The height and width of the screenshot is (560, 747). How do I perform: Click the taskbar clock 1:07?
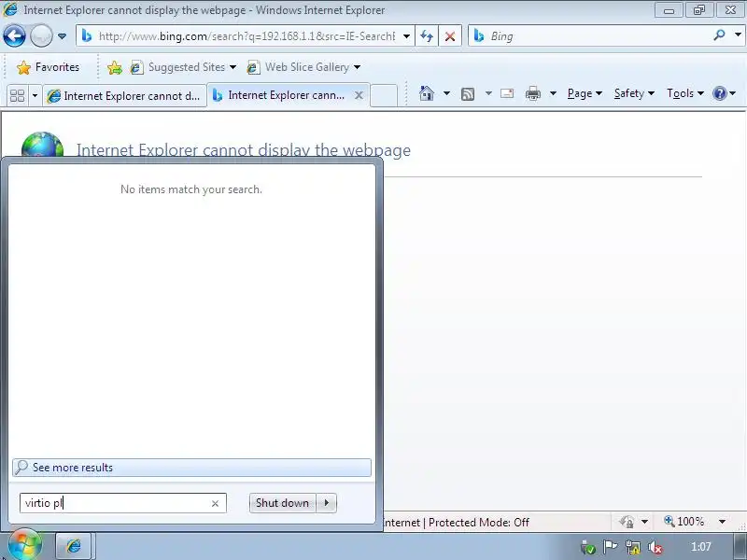pyautogui.click(x=701, y=547)
